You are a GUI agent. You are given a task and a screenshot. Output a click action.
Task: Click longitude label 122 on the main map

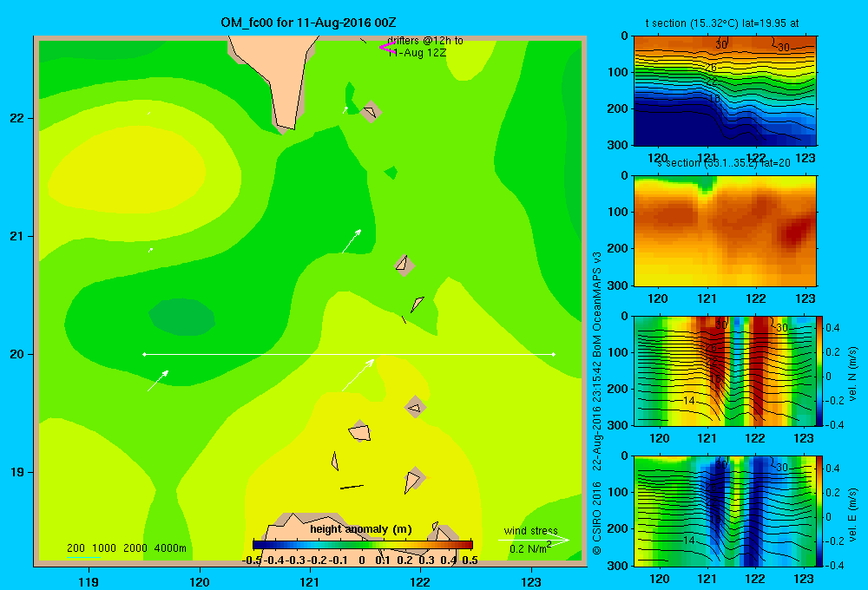tap(420, 581)
